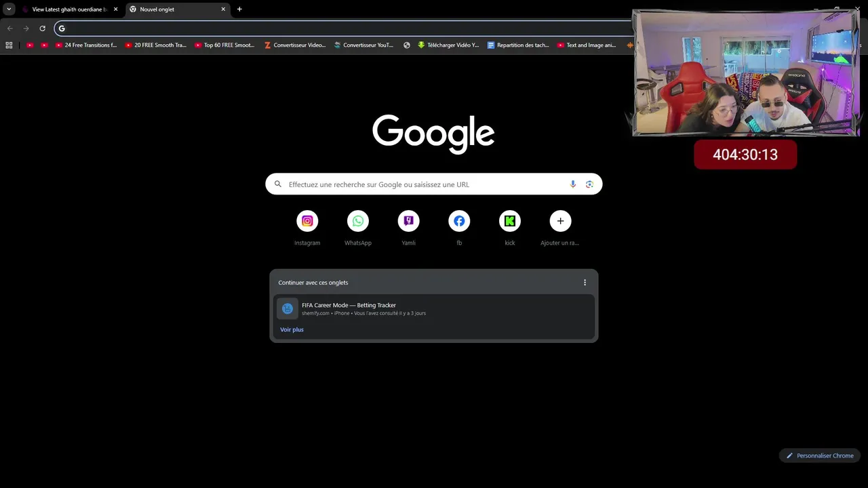
Task: Search by image with Google Lens
Action: tap(589, 184)
